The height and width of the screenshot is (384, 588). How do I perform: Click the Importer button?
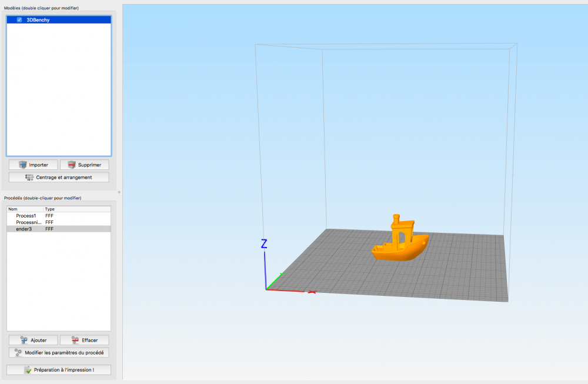[x=34, y=165]
